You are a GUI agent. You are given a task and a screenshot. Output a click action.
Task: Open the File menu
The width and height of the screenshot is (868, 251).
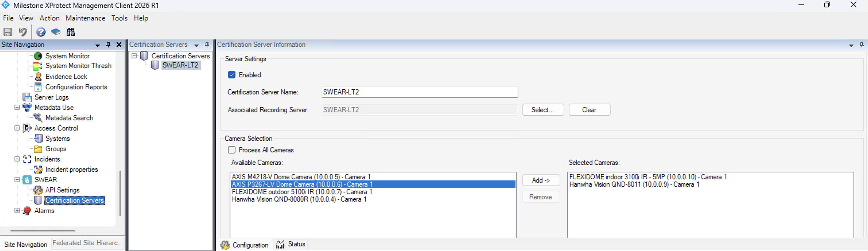pos(8,18)
